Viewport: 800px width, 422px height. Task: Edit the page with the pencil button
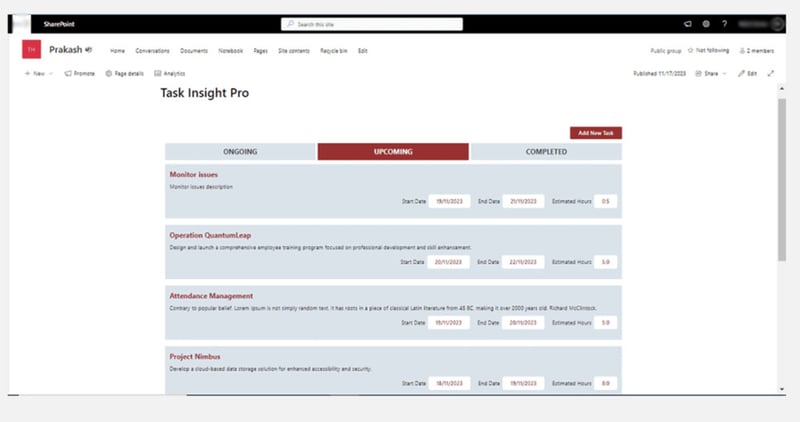coord(748,73)
